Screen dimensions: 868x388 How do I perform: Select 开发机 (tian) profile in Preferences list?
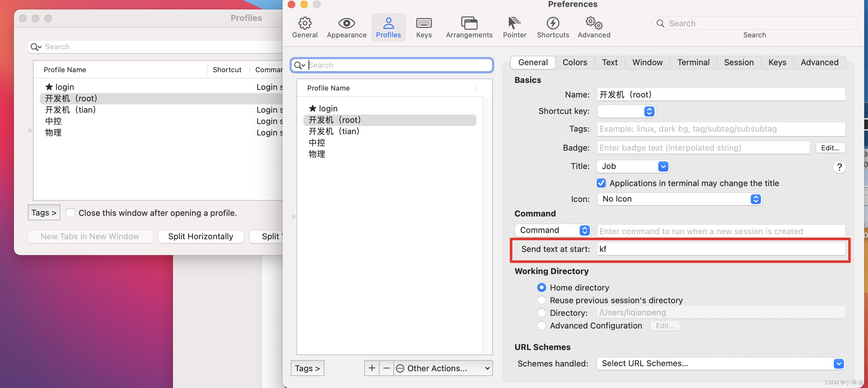point(389,131)
